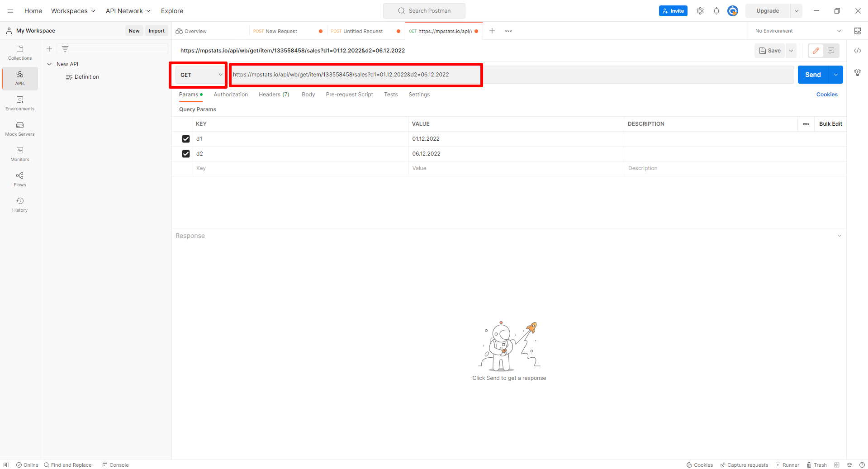
Task: Click the Import button
Action: coord(157,31)
